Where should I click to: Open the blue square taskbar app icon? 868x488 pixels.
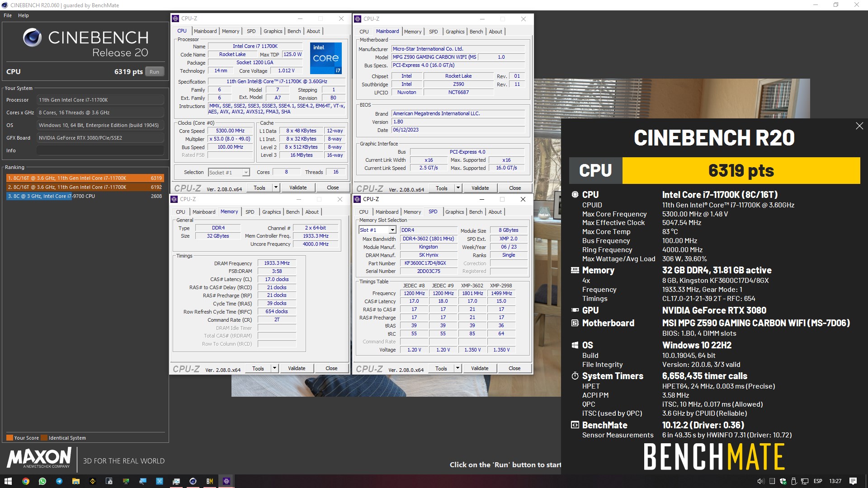click(x=160, y=481)
